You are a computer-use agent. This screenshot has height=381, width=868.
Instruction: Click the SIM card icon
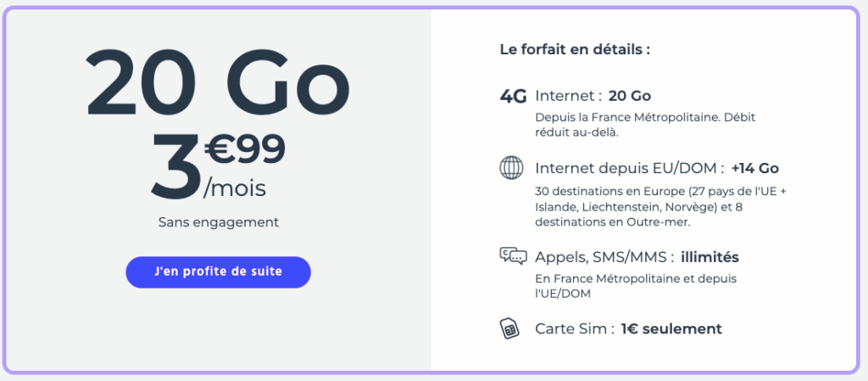(x=510, y=328)
